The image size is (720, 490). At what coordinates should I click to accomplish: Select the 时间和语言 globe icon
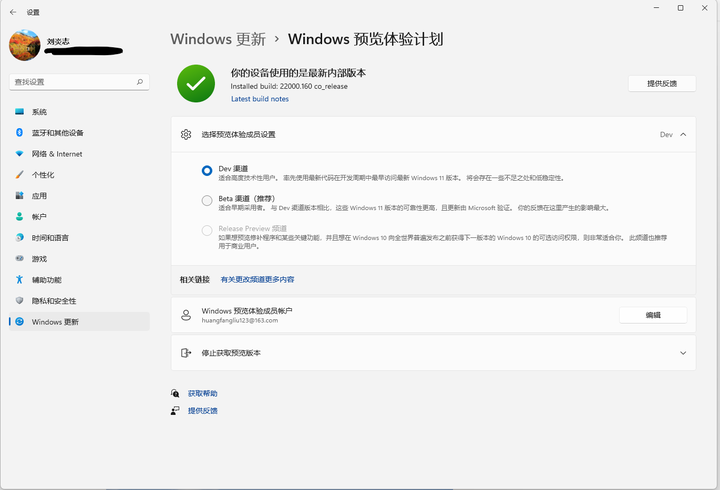[x=19, y=237]
